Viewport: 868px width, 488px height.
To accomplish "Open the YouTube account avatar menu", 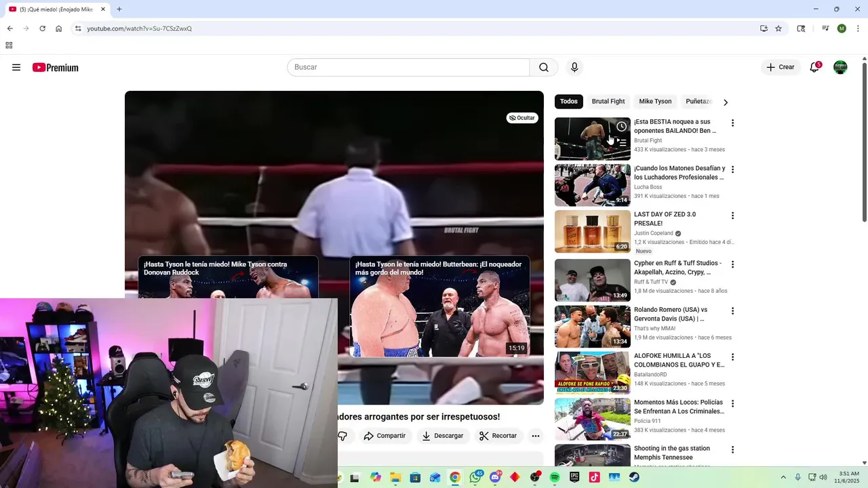I will coord(840,67).
